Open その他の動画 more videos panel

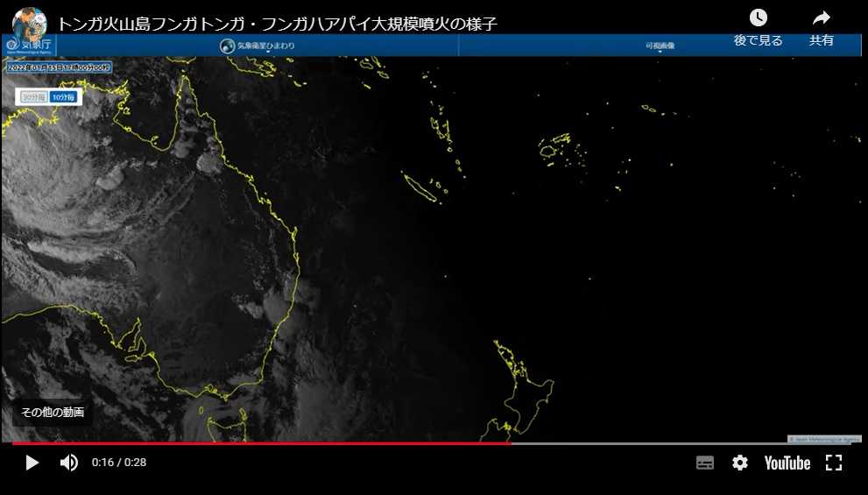click(x=53, y=412)
